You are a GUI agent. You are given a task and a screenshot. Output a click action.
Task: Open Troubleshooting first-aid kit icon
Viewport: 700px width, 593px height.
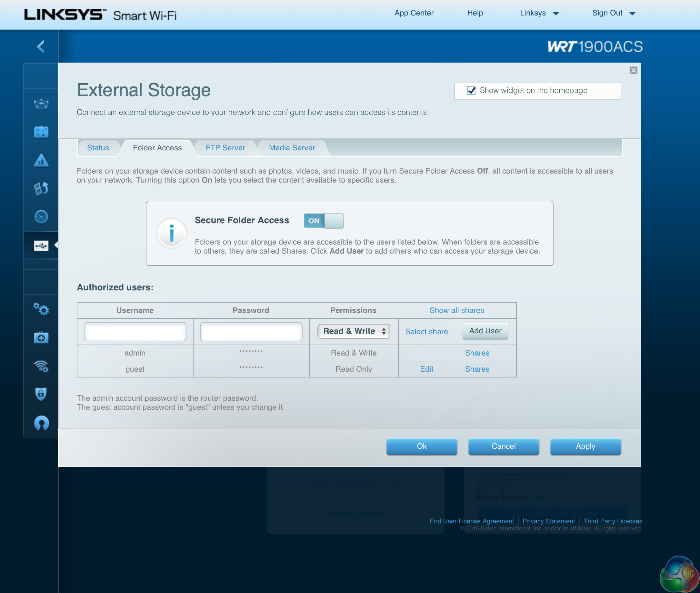tap(41, 337)
